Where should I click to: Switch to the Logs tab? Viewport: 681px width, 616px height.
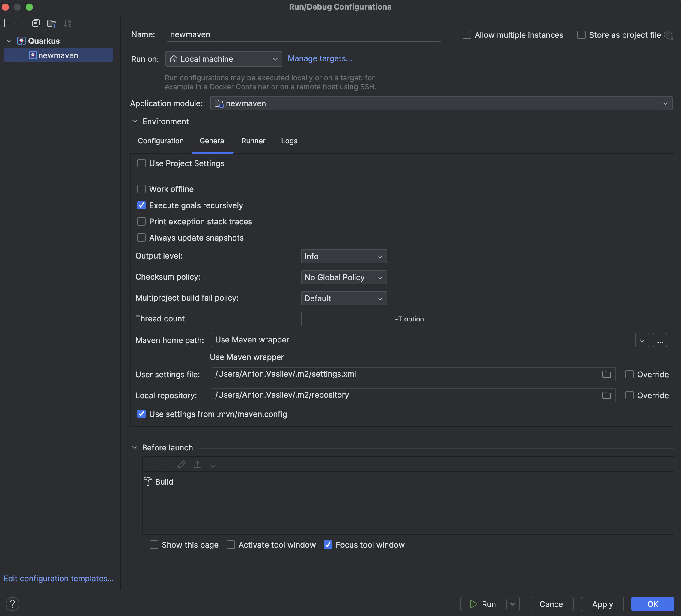pos(289,141)
